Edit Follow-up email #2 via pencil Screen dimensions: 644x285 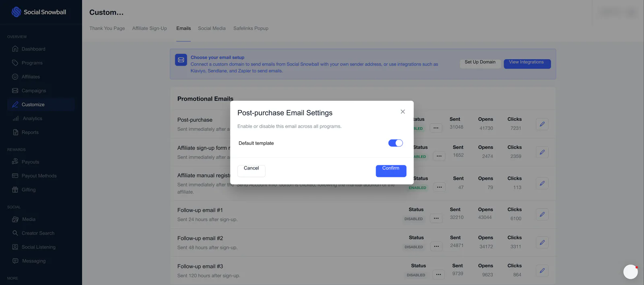click(x=542, y=243)
